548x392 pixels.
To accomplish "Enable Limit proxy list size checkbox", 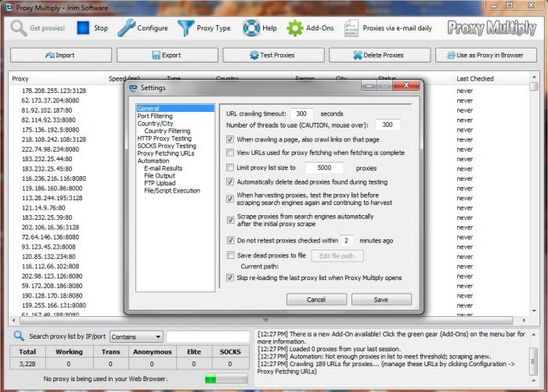I will 230,167.
